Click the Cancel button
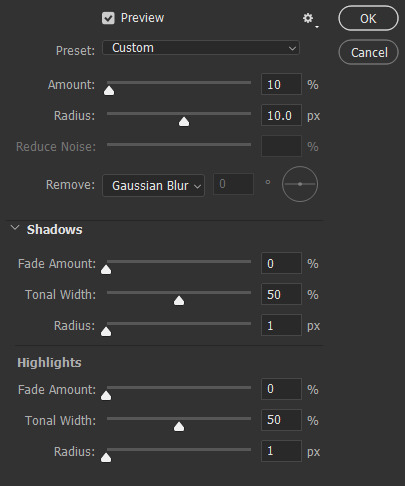The image size is (405, 486). point(369,52)
